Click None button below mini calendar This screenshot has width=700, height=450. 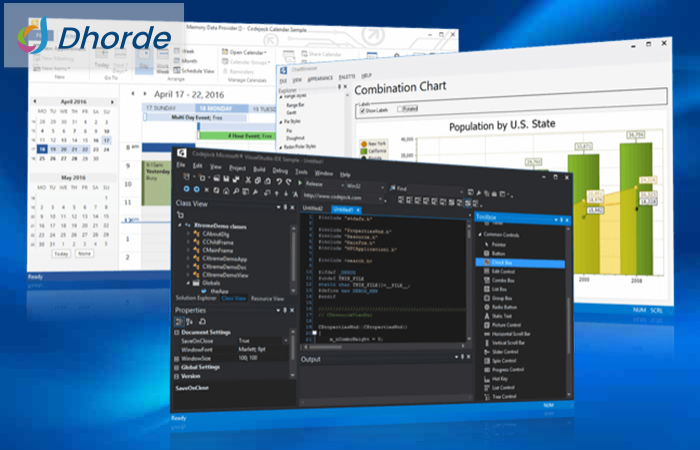tap(84, 253)
